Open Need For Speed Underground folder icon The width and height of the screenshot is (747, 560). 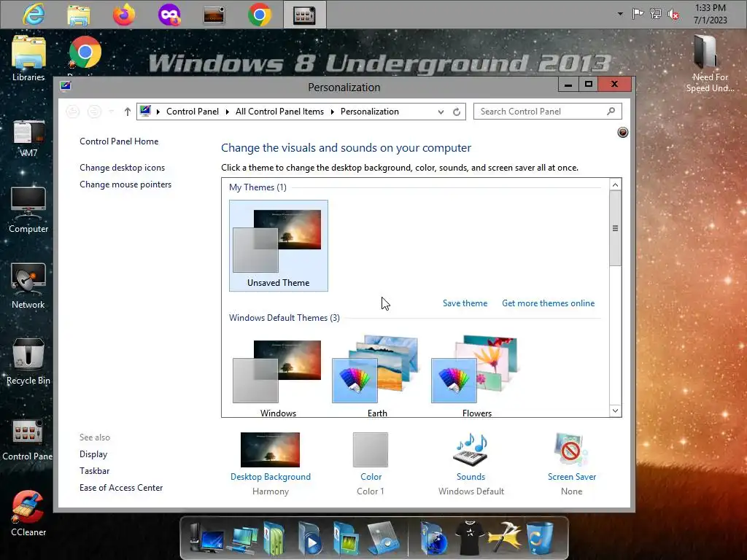pos(710,63)
